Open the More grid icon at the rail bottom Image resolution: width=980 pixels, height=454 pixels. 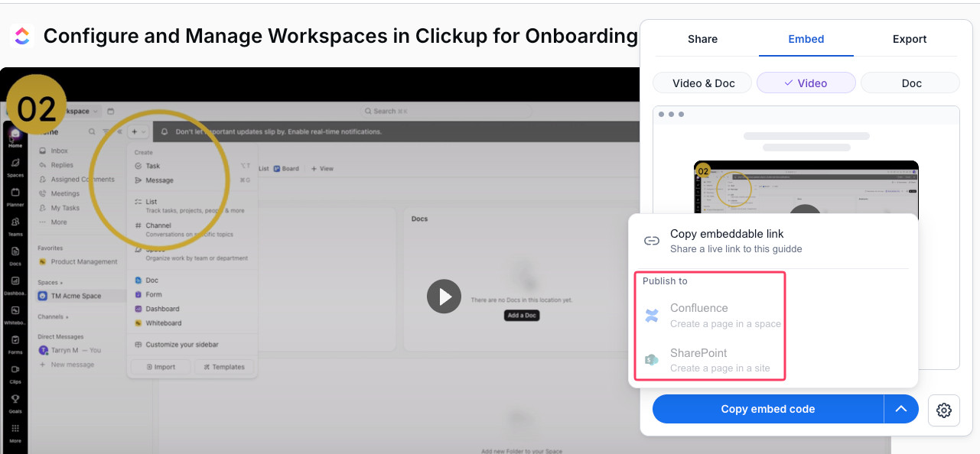tap(15, 433)
